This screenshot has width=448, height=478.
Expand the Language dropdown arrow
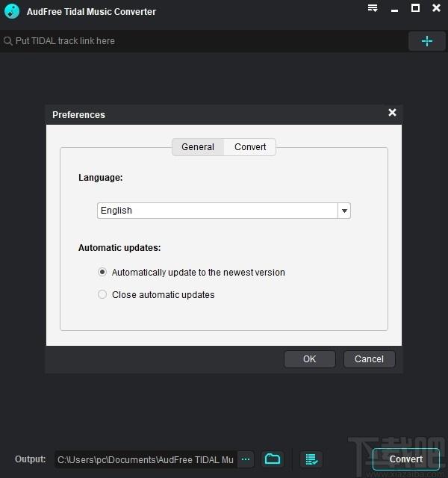[x=344, y=211]
